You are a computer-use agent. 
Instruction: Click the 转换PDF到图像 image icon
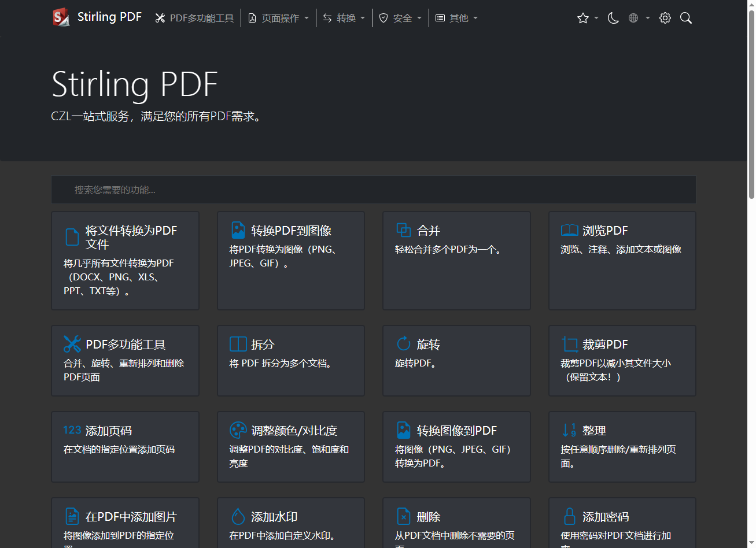(238, 230)
